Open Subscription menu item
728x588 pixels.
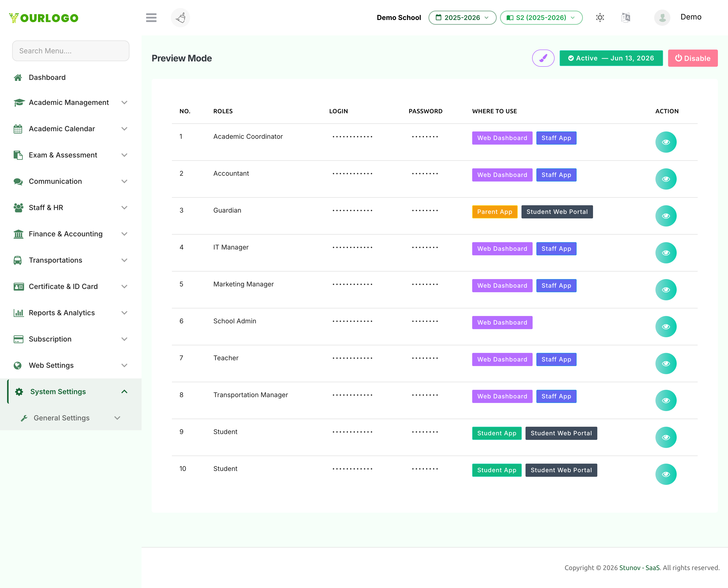(71, 339)
